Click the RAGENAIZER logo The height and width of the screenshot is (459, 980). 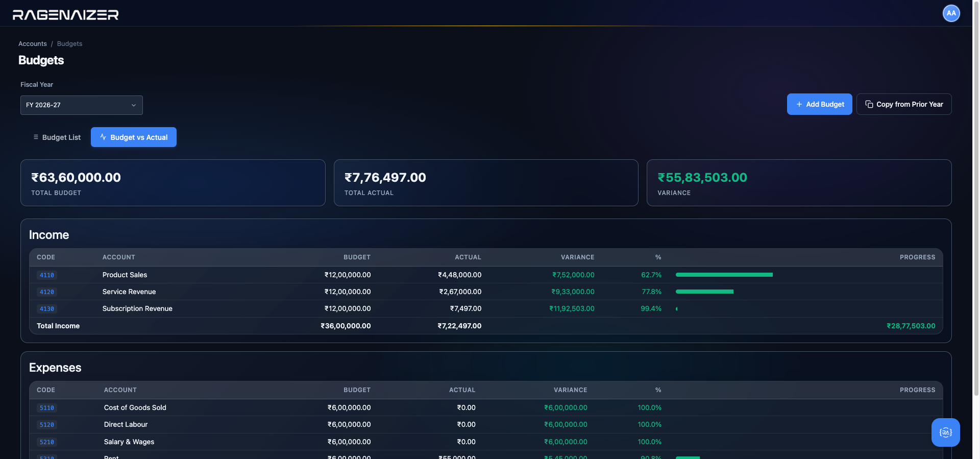click(66, 15)
